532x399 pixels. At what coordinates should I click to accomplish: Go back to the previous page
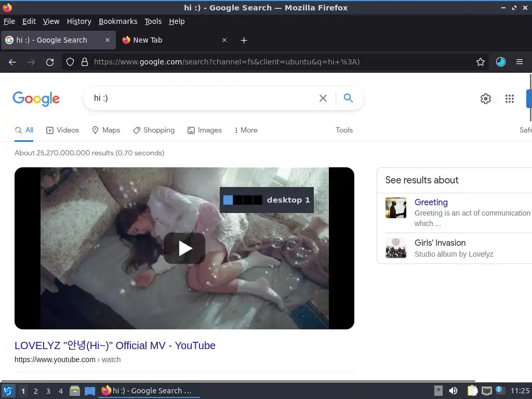tap(12, 62)
